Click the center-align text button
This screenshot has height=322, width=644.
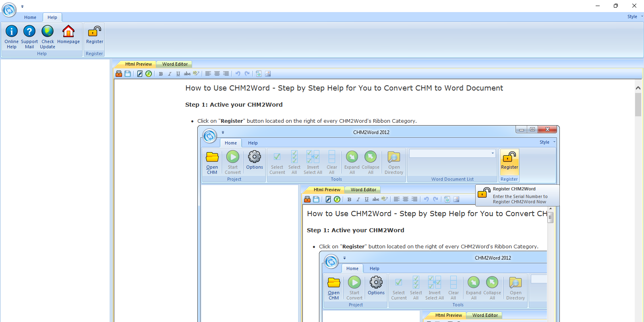(217, 74)
